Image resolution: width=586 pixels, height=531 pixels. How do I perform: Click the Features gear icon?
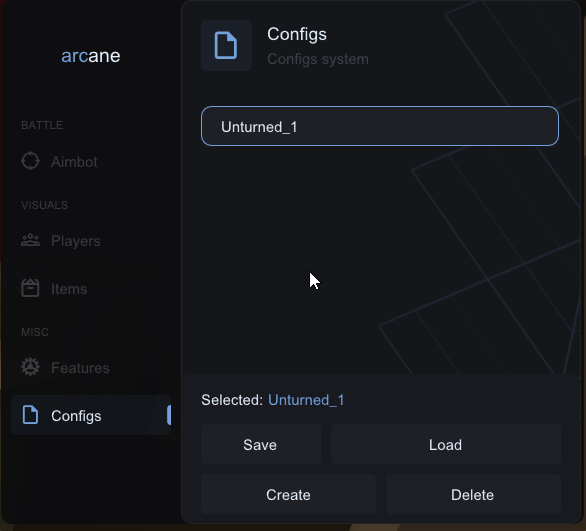coord(30,367)
